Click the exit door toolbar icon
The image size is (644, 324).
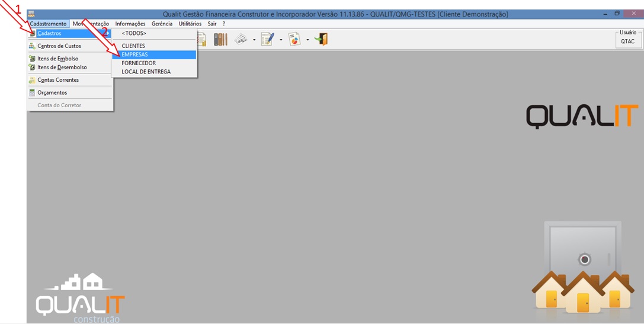[x=321, y=40]
